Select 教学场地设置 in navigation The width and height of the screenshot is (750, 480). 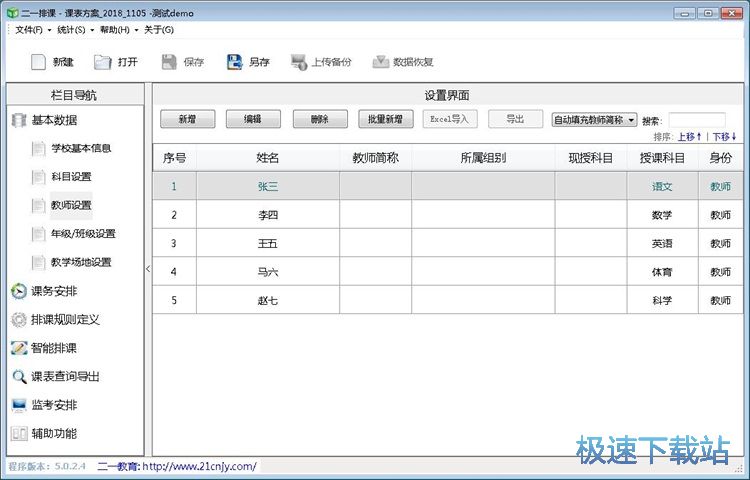pos(81,262)
